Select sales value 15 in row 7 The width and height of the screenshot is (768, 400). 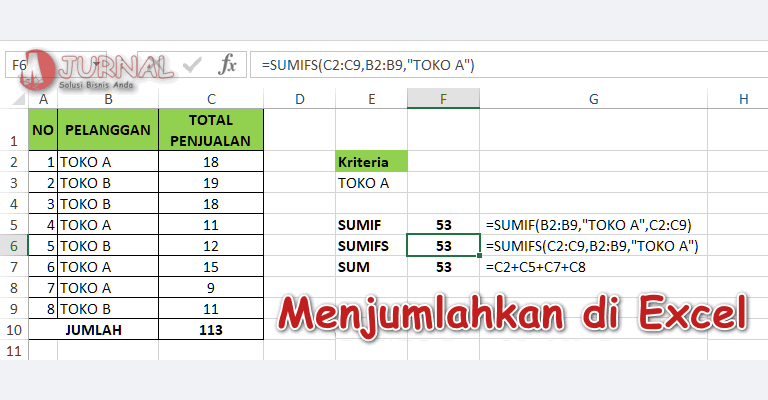[x=211, y=267]
